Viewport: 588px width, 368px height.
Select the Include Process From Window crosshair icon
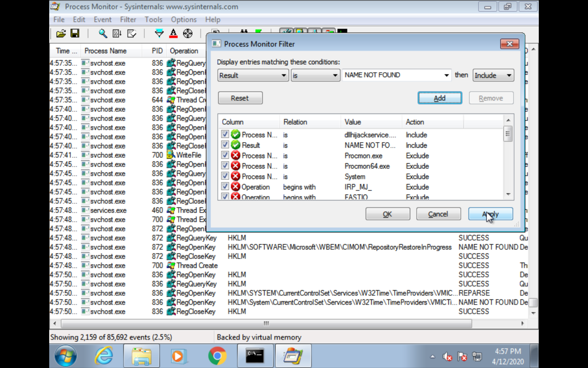click(188, 33)
